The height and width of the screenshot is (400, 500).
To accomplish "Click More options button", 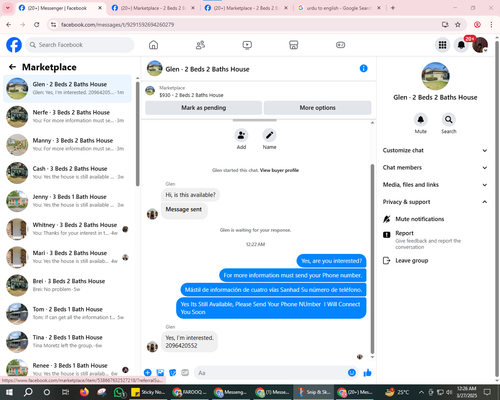I will click(x=317, y=108).
